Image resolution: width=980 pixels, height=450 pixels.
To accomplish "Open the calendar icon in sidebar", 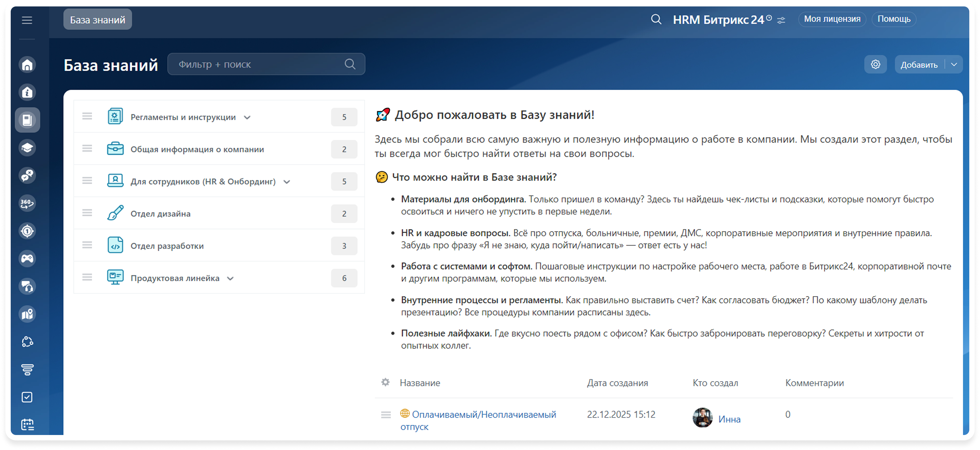I will [27, 425].
